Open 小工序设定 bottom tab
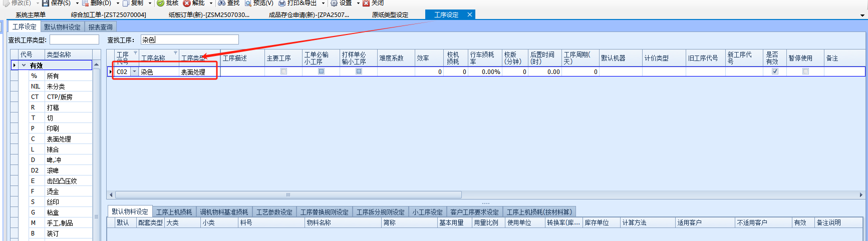868x241 pixels. tap(428, 212)
